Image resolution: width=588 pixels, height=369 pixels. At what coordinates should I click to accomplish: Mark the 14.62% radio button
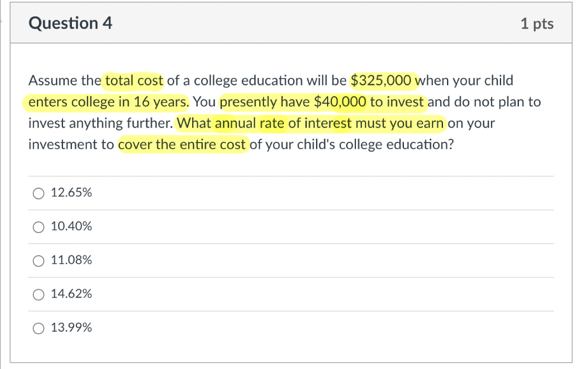39,295
